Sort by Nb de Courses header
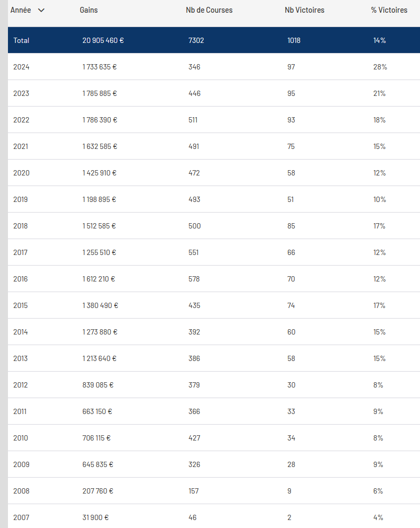Viewport: 420px width, 528px height. click(x=209, y=10)
